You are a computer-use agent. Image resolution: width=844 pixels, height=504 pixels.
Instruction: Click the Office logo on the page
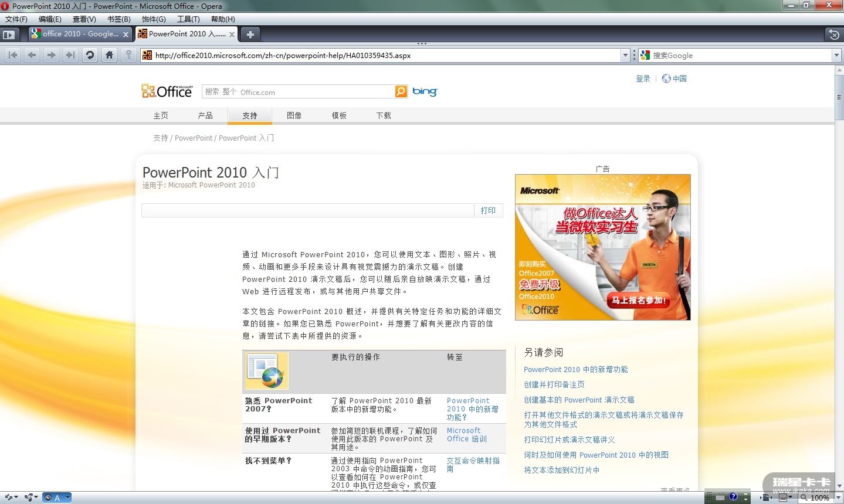coord(167,91)
